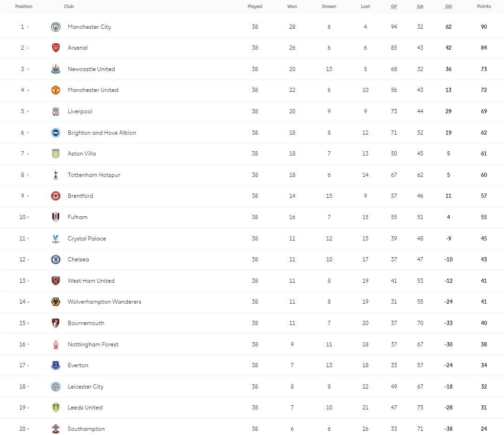504x435 pixels.
Task: Click the Chelsea club crest
Action: coord(56,260)
